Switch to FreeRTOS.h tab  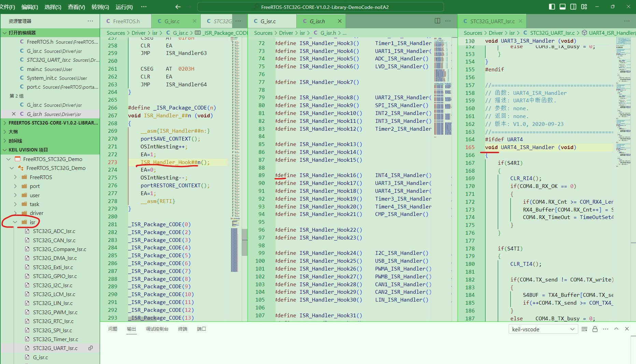click(x=126, y=21)
